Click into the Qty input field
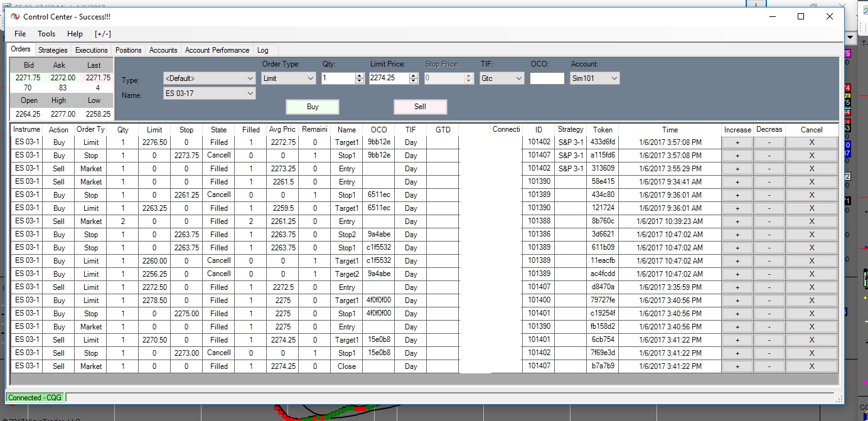This screenshot has height=421, width=868. (x=338, y=78)
